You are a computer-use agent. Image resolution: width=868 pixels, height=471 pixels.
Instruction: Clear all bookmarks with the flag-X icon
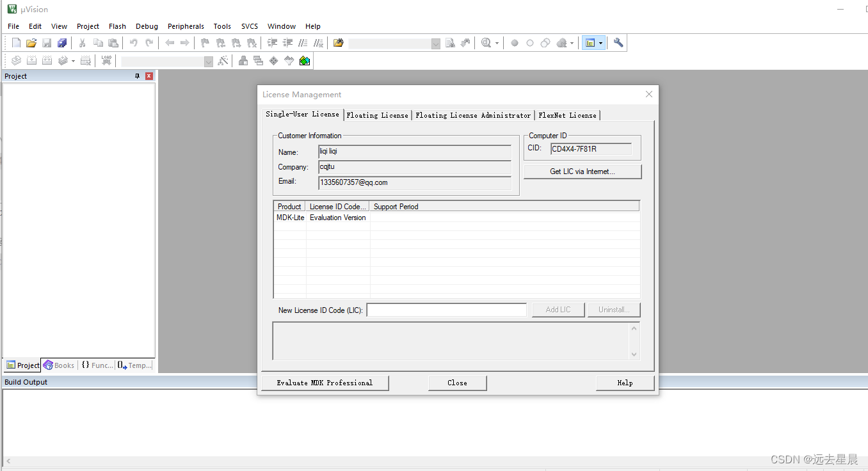click(x=252, y=43)
